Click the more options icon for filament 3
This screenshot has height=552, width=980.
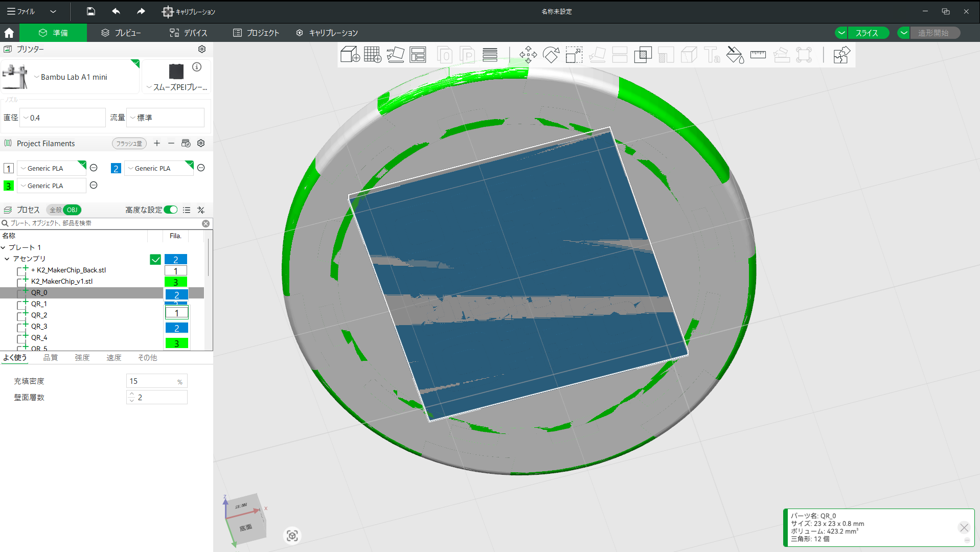tap(94, 185)
